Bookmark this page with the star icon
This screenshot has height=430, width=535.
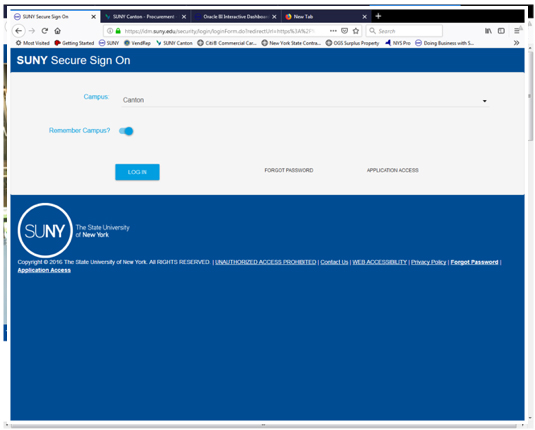pos(356,31)
